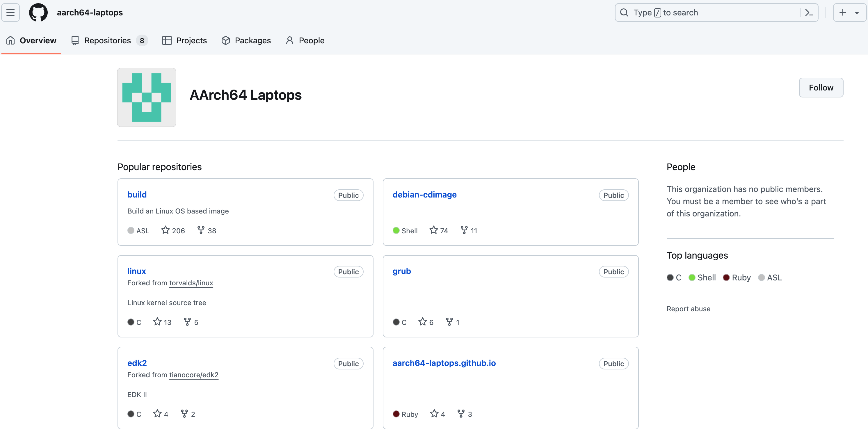Follow the tianocore/edk2 fork source link
The image size is (868, 434).
coord(194,375)
